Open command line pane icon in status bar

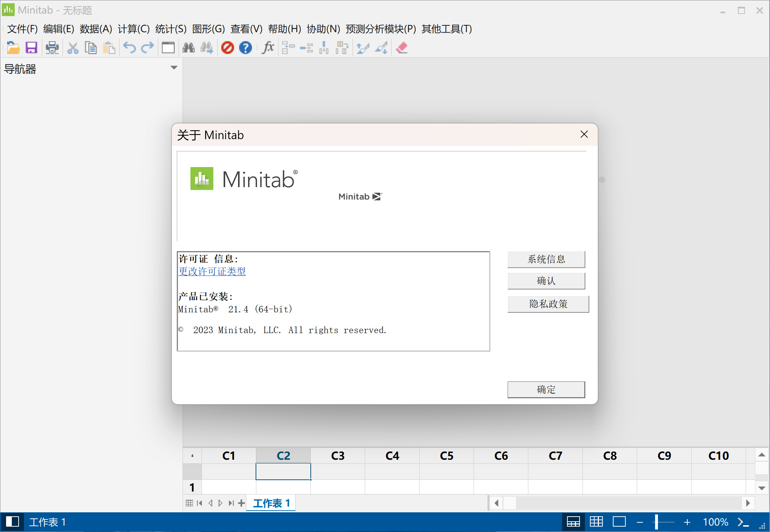coord(743,522)
